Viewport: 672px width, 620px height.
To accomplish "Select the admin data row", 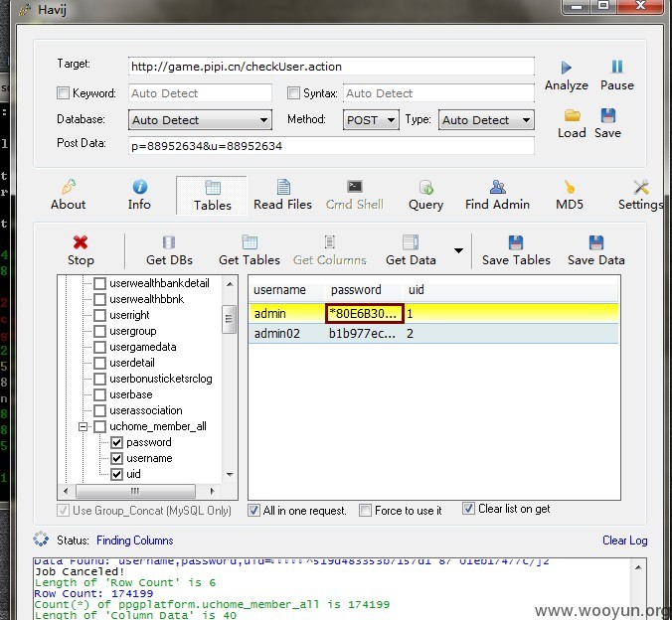I will pyautogui.click(x=433, y=314).
